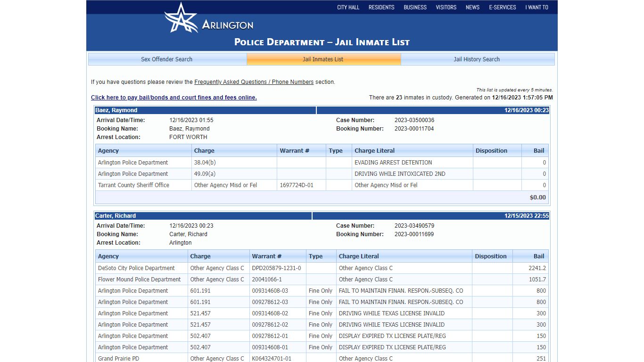The width and height of the screenshot is (644, 362).
Task: Click DRIVING WHILE INTOXICATED 2ND charge
Action: (x=400, y=174)
